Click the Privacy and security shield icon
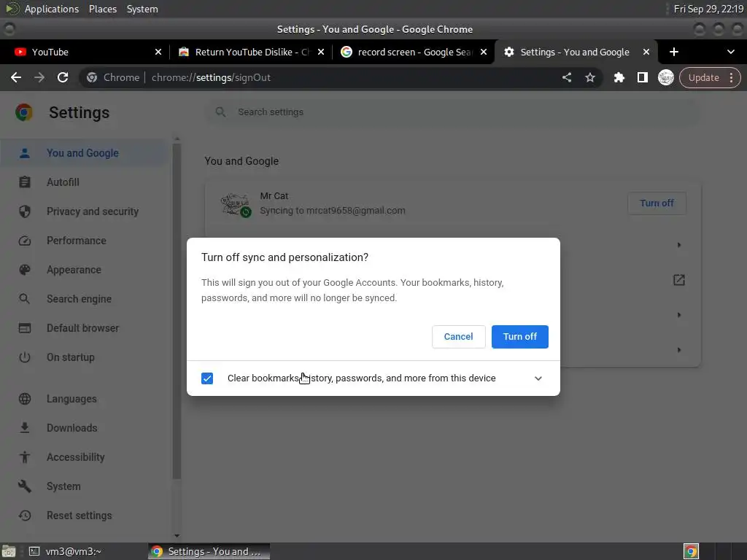747x560 pixels. point(24,211)
